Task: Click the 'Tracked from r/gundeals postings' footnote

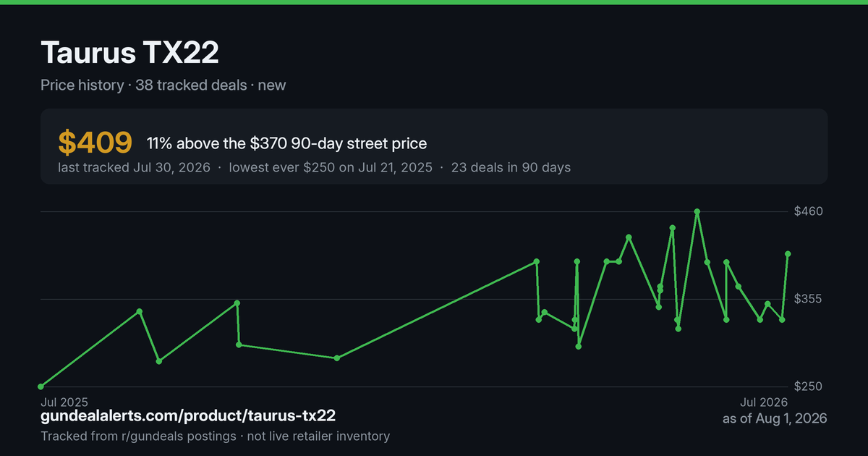Action: pos(138,436)
